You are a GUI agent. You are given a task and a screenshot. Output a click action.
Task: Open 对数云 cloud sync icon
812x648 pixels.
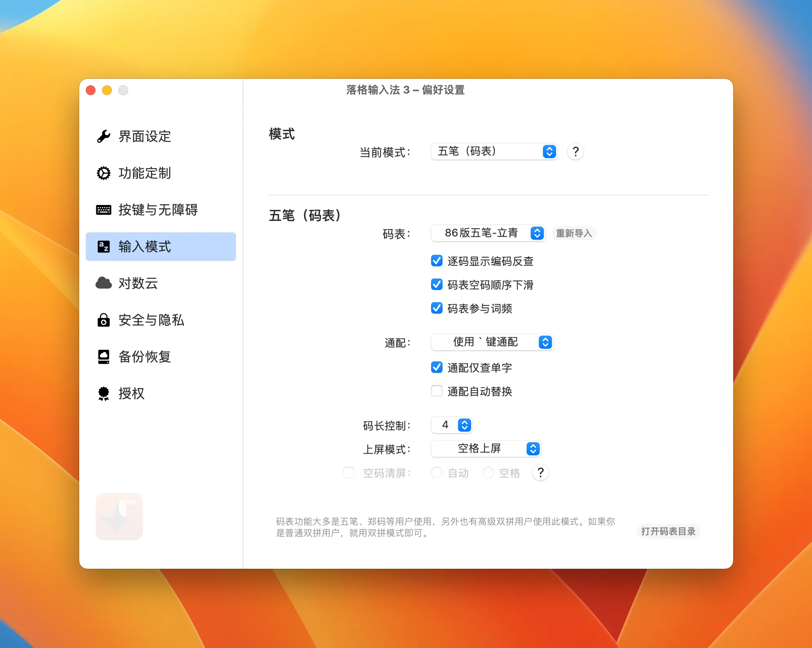pyautogui.click(x=103, y=283)
